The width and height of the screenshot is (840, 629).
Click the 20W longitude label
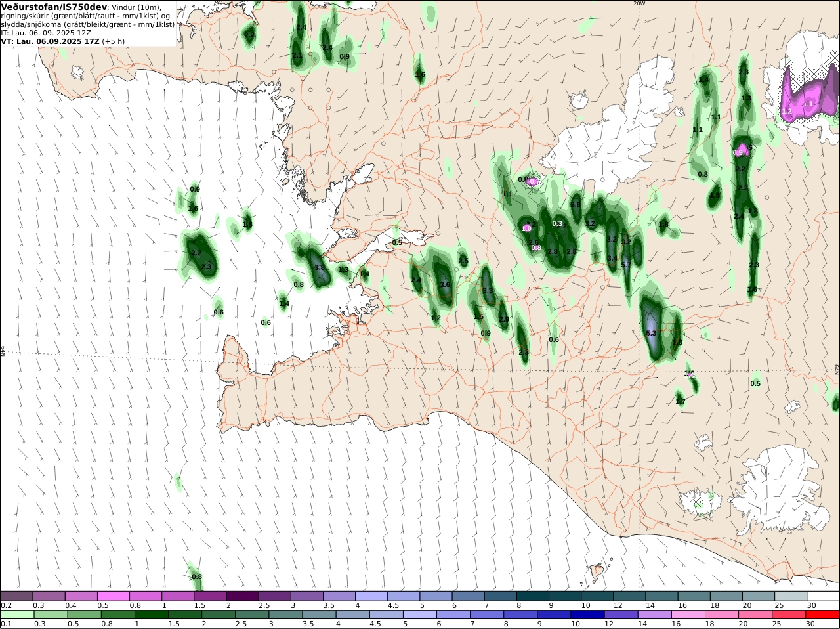pos(639,3)
